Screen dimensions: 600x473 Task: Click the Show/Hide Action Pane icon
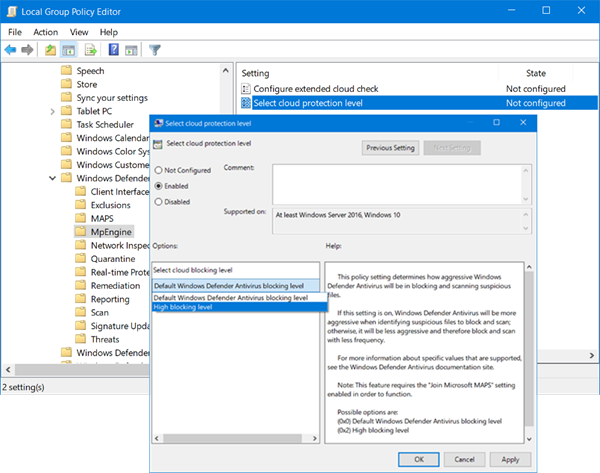[x=133, y=49]
